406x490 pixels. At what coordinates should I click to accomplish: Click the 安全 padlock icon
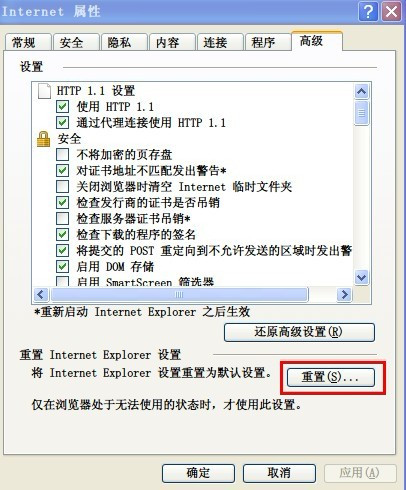(43, 139)
